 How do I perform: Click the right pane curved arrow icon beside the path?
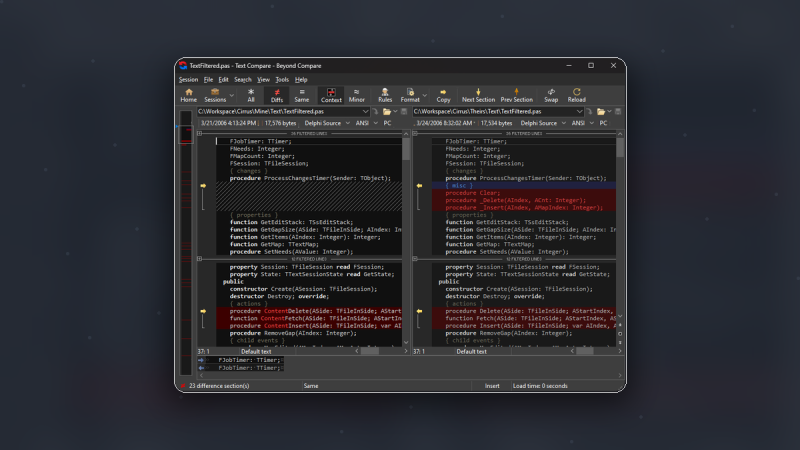(589, 111)
